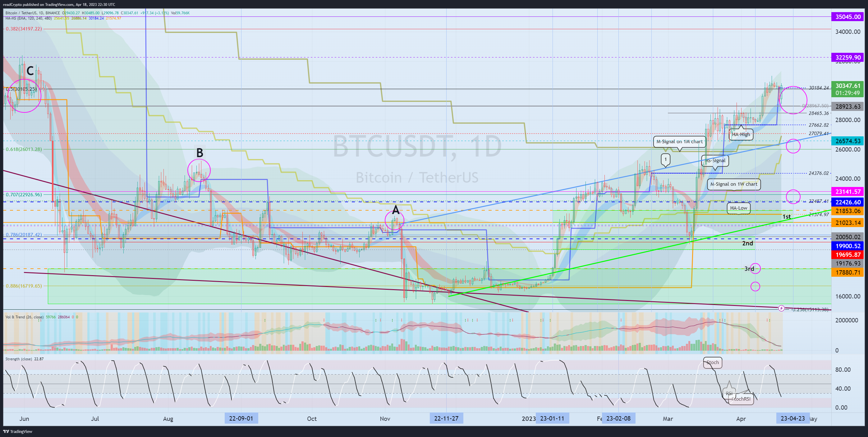The height and width of the screenshot is (437, 868).
Task: Click the 0.382(34197.22) Fibonacci label
Action: 24,29
